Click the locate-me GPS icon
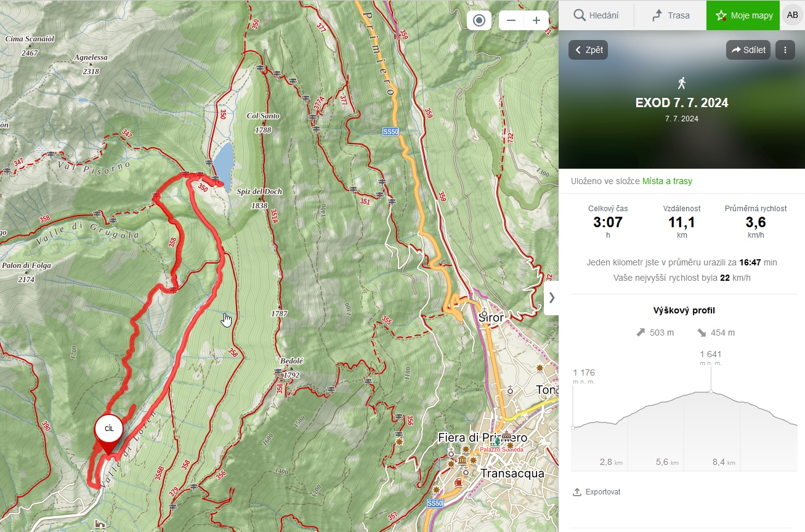 pyautogui.click(x=479, y=20)
